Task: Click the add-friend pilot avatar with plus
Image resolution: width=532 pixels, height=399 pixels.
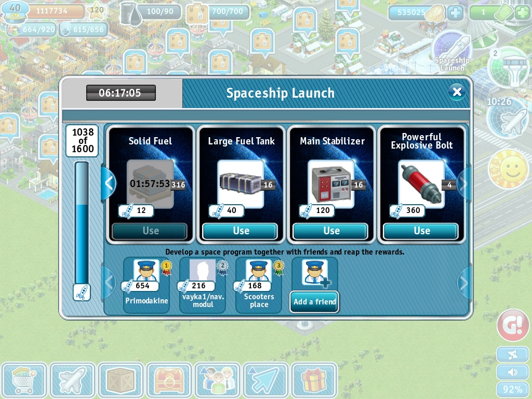Action: coord(315,272)
